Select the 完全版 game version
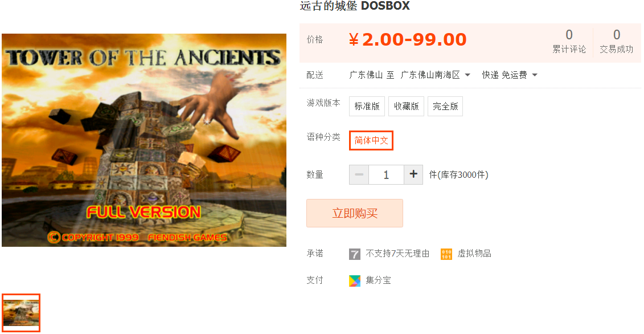This screenshot has width=644, height=334. coord(445,106)
